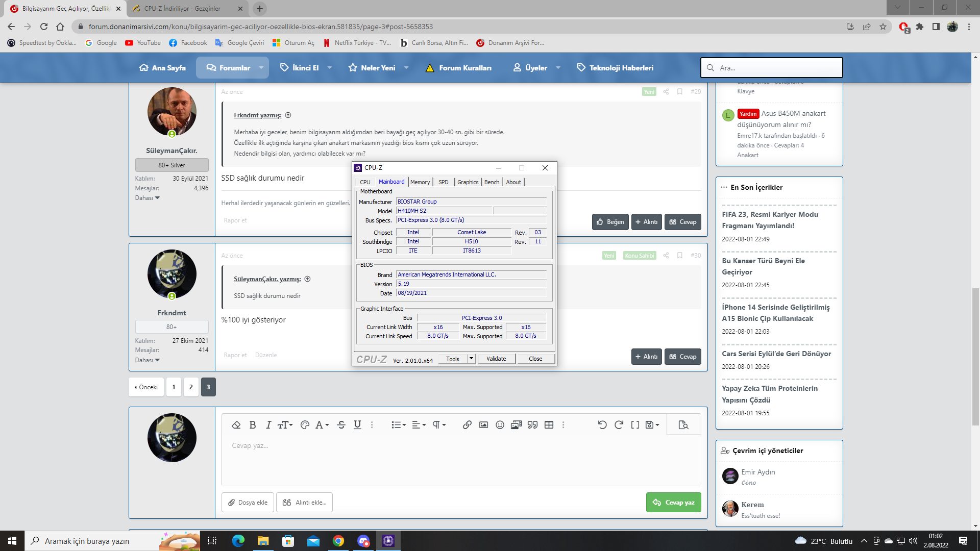Viewport: 980px width, 551px height.
Task: Click the preview icon in editor
Action: [x=683, y=425]
